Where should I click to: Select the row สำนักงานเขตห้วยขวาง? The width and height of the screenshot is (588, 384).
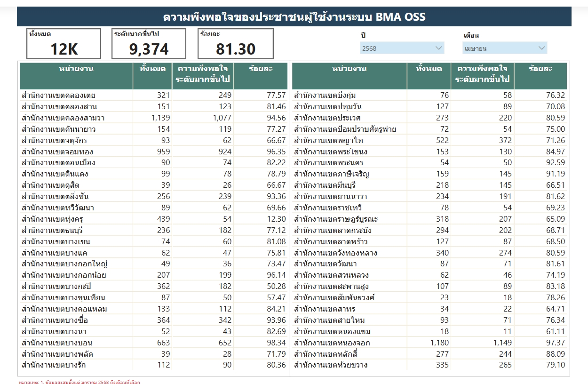pos(429,365)
